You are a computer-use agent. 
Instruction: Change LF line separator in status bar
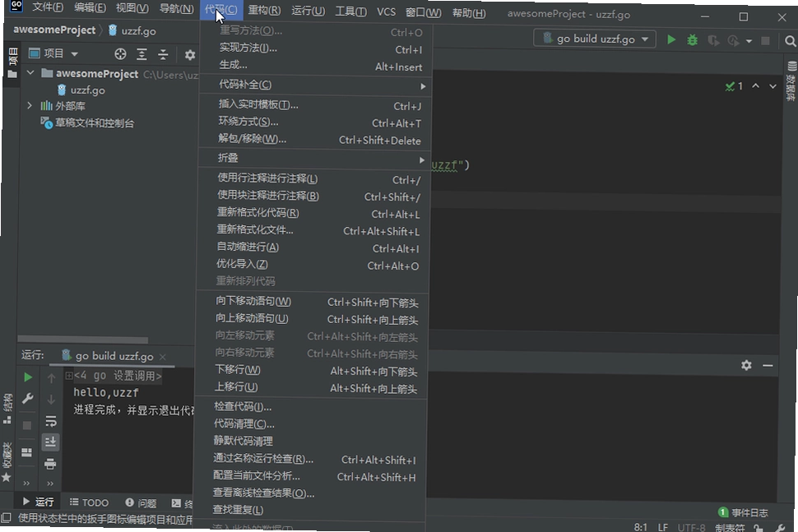pyautogui.click(x=662, y=527)
